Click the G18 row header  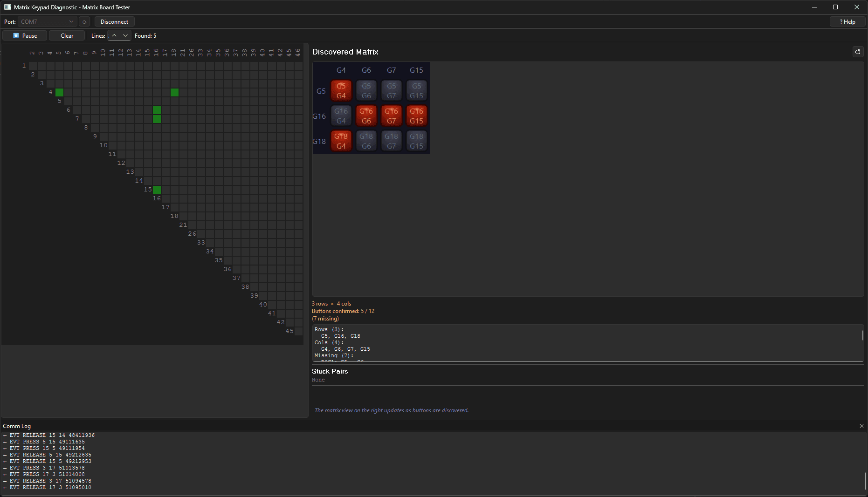point(319,142)
